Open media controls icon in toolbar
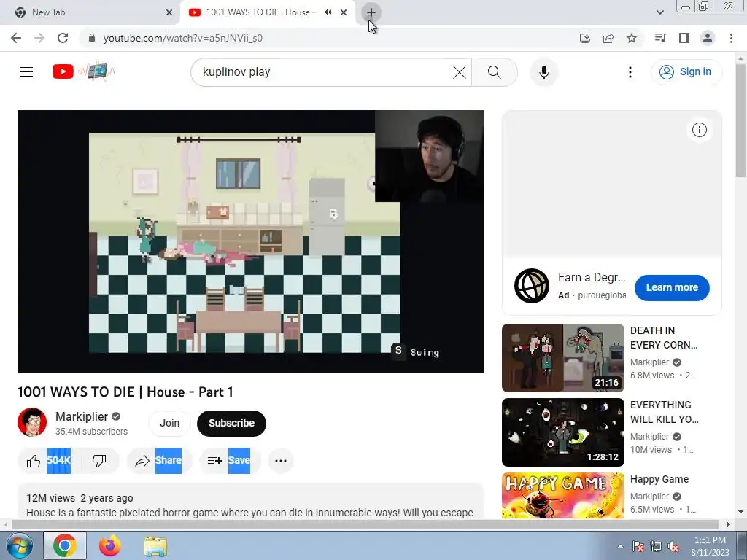 [660, 38]
